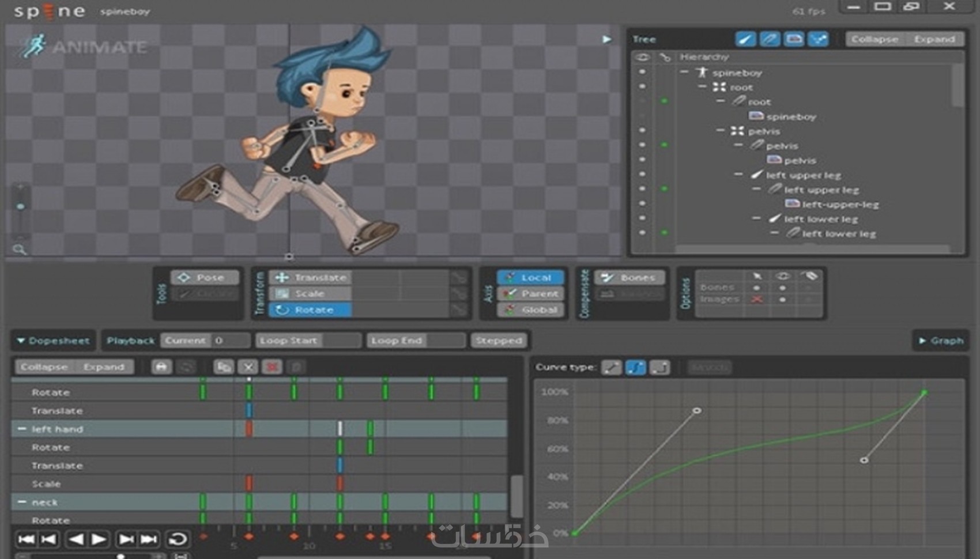Image resolution: width=980 pixels, height=559 pixels.
Task: Click the Loop End input field
Action: pyautogui.click(x=446, y=341)
